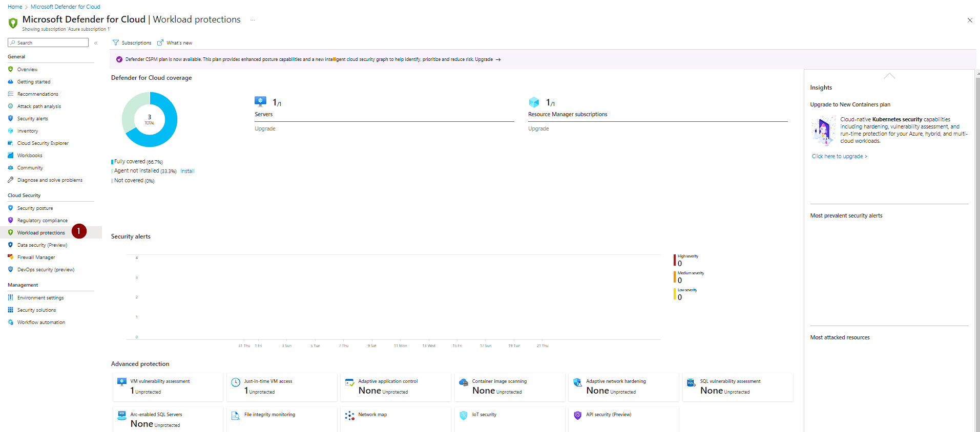This screenshot has width=980, height=432.
Task: Click Upgrade link in CSPM banner
Action: pos(488,59)
